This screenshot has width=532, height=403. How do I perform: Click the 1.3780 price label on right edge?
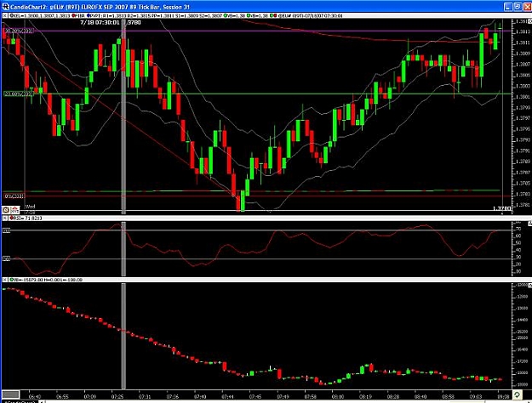pyautogui.click(x=501, y=208)
